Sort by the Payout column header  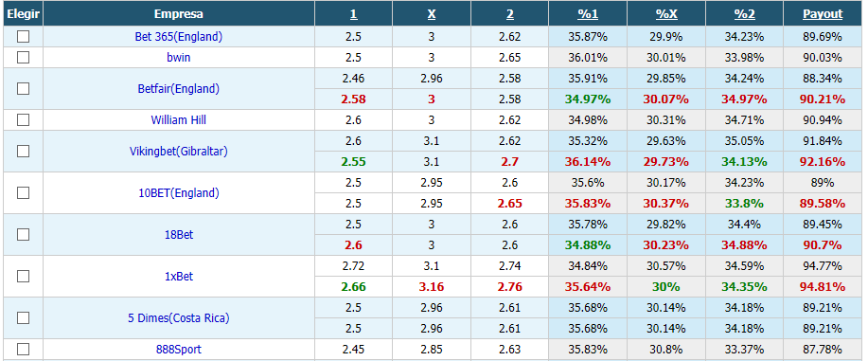[x=823, y=14]
